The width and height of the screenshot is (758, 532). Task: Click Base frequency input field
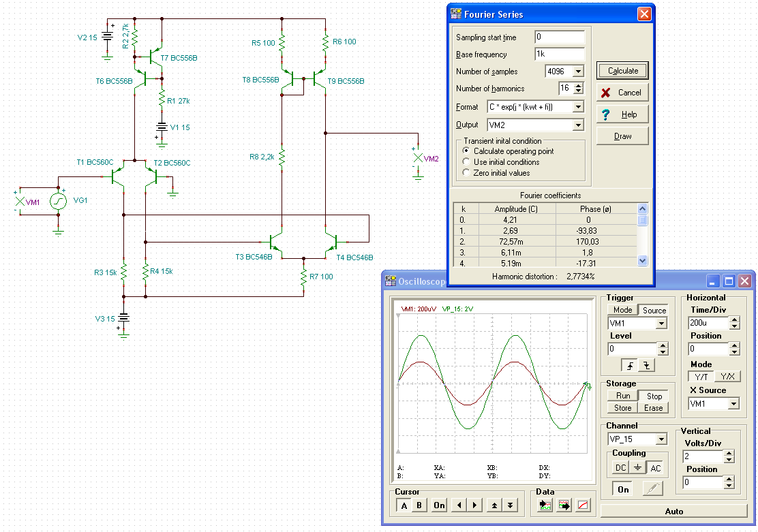560,54
